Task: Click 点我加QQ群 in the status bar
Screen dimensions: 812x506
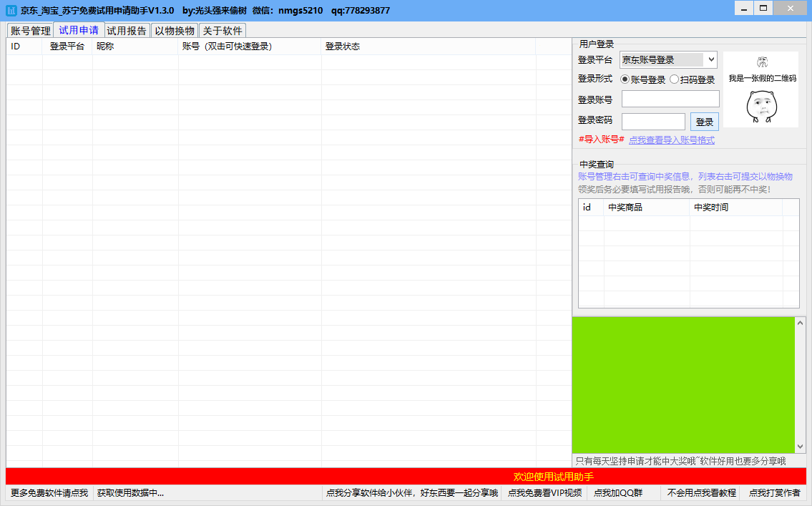Action: pos(618,492)
